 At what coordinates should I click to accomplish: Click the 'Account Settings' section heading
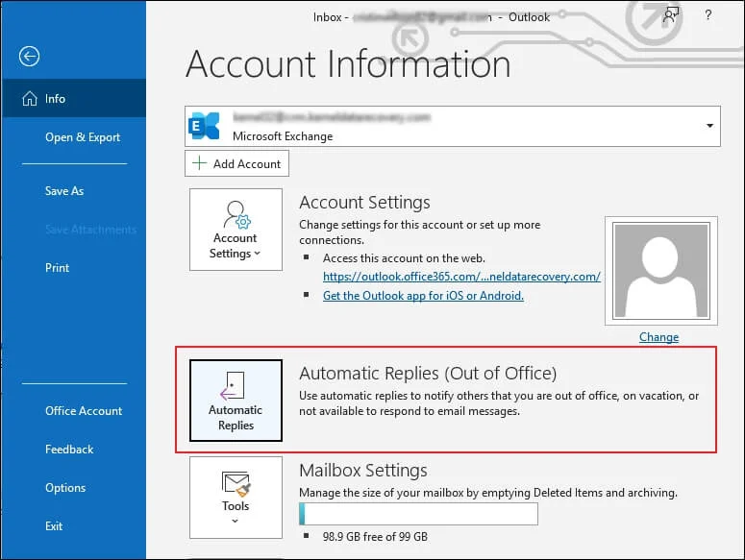pos(364,203)
